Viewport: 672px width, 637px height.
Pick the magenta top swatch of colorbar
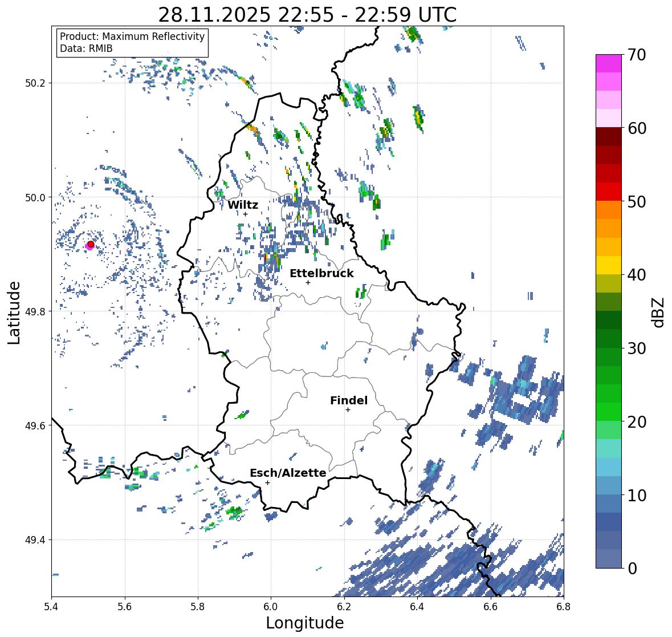(609, 64)
